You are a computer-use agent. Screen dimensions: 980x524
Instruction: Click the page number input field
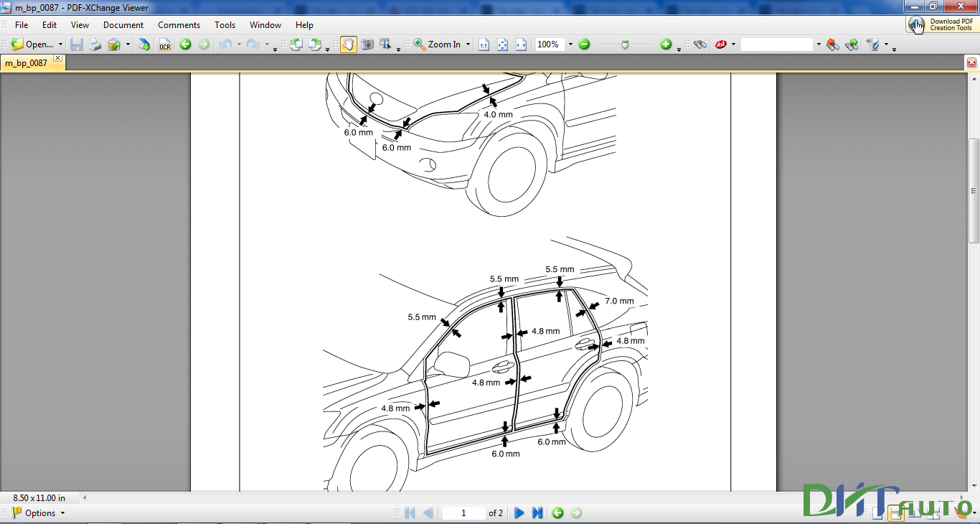[463, 513]
